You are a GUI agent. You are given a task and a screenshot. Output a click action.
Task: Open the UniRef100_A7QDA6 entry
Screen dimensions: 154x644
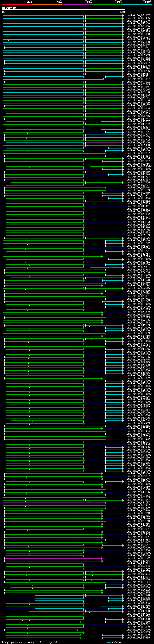click(x=138, y=26)
